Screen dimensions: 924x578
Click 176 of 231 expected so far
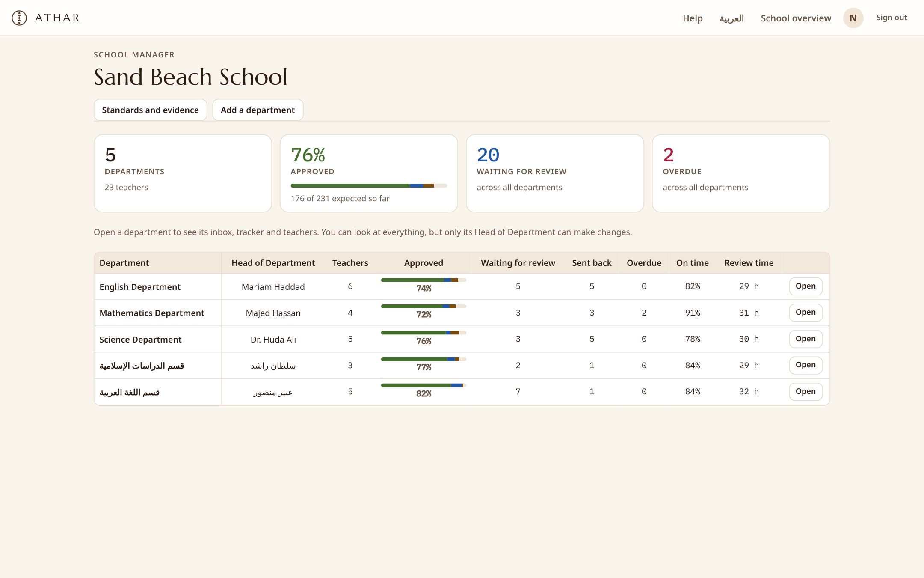(x=340, y=198)
